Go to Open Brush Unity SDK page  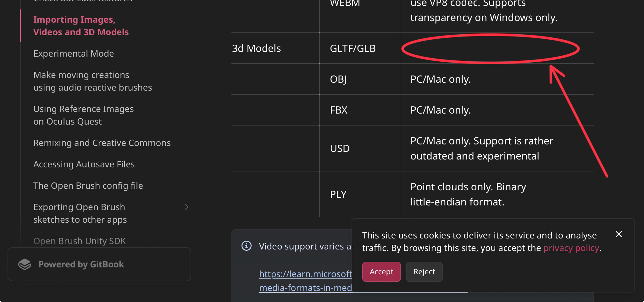(80, 241)
